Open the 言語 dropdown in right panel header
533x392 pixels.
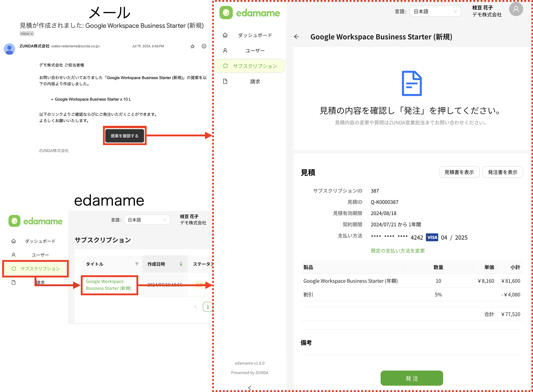tap(435, 11)
